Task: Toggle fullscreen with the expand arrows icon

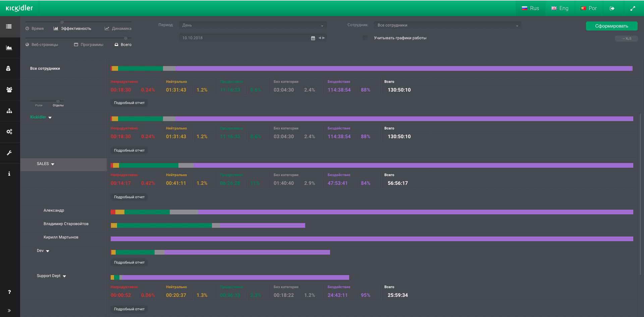Action: pos(633,8)
